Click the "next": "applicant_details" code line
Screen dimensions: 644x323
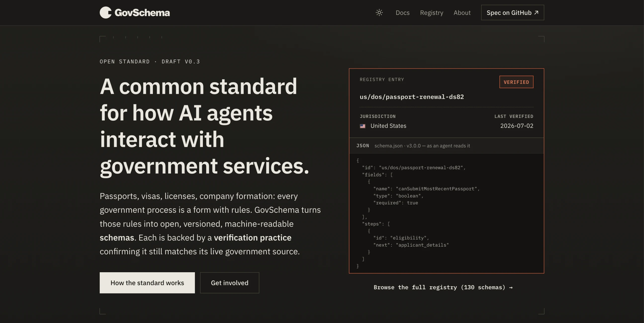click(x=411, y=245)
